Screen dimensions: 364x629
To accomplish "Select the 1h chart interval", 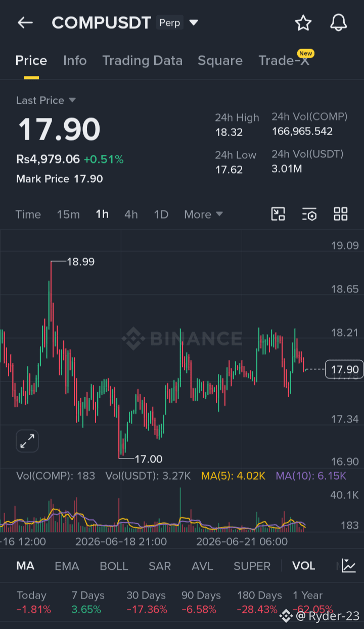I will tap(102, 215).
